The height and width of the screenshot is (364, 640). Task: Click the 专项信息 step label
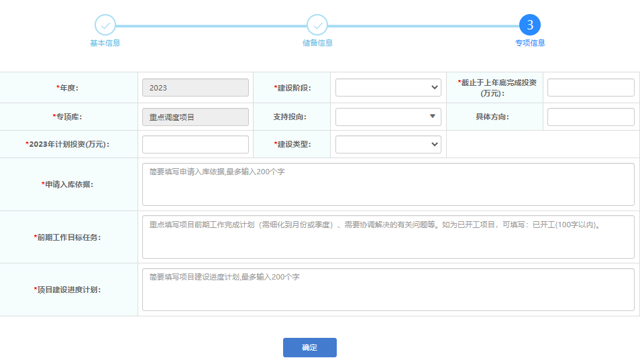(529, 43)
